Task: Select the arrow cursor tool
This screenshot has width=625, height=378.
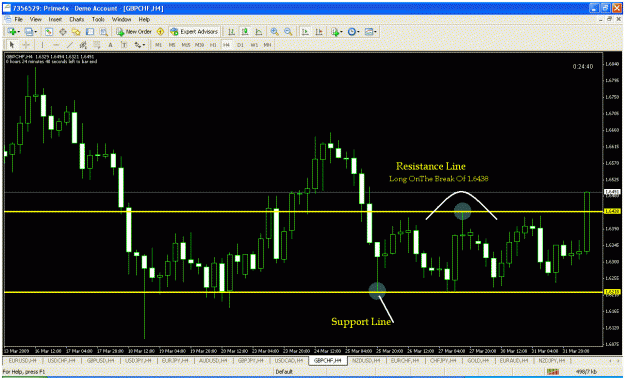Action: click(12, 45)
